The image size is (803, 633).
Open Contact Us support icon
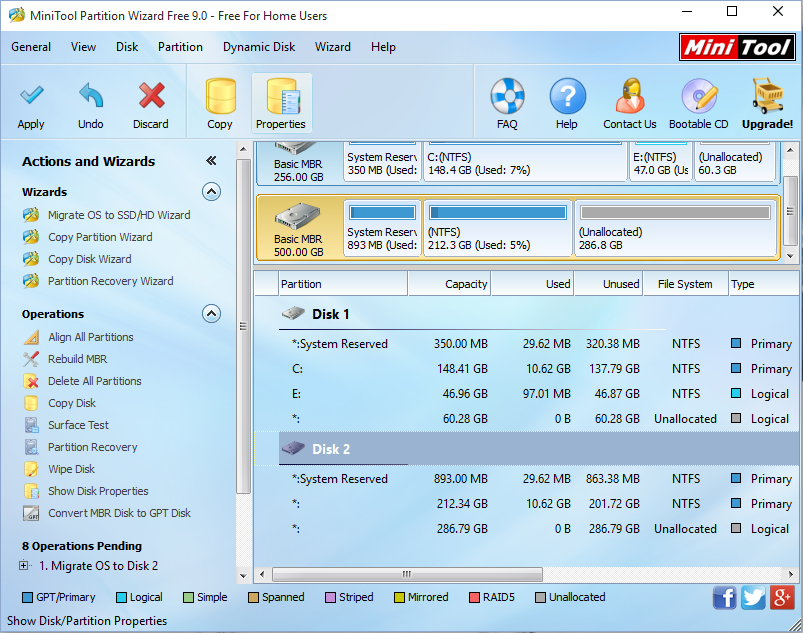click(x=630, y=96)
